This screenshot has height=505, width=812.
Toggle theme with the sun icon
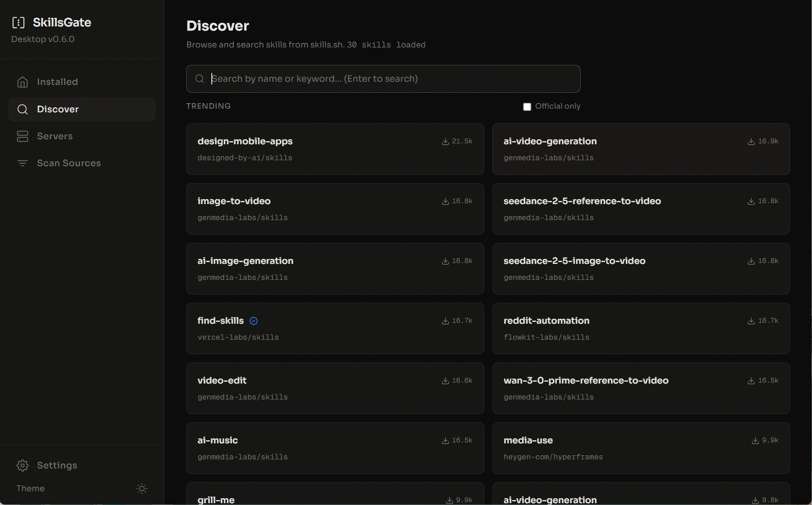(x=142, y=489)
